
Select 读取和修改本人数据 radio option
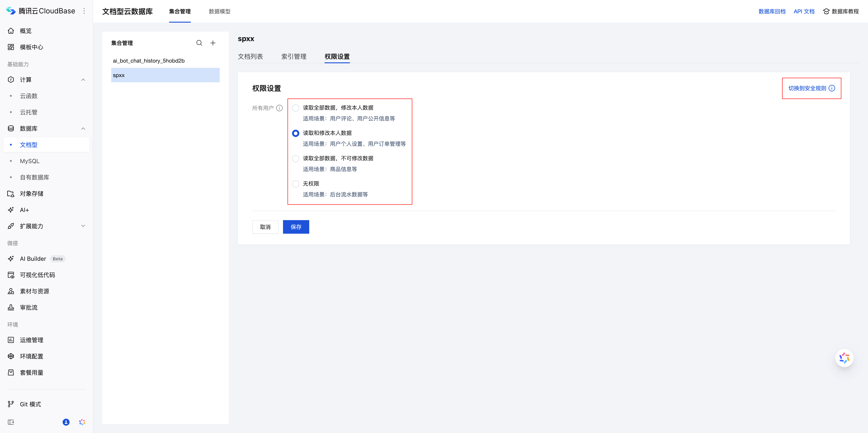coord(295,133)
